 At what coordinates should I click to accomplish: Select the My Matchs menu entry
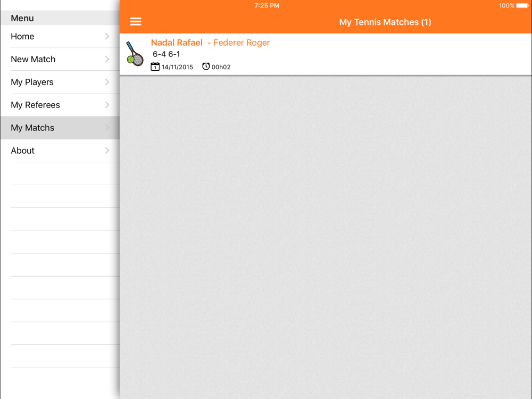60,128
